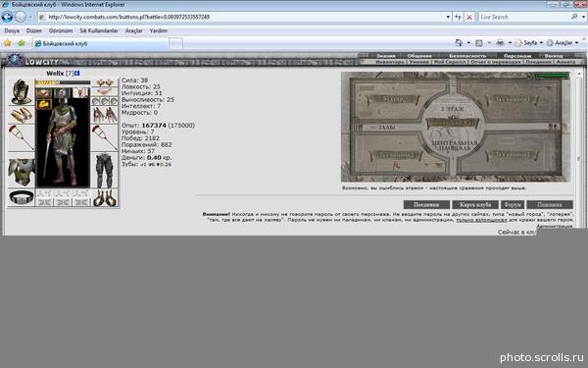
Task: Click the Поединки button
Action: point(426,205)
